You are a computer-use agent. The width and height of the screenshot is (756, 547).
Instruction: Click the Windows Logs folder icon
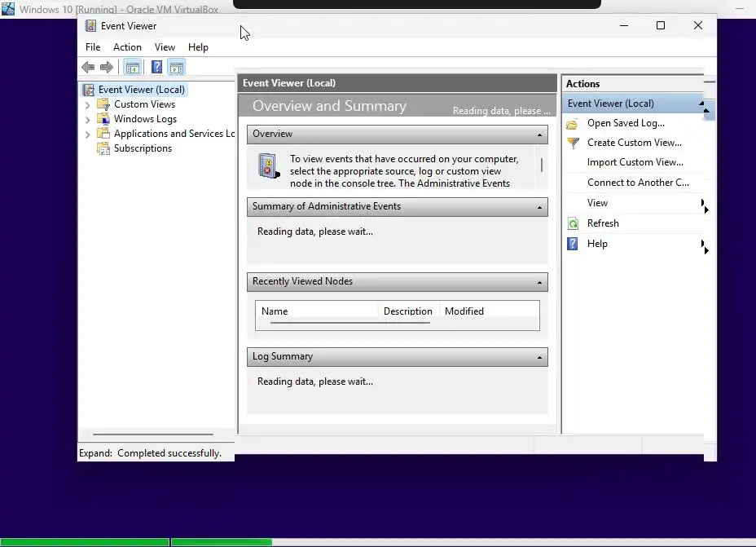pos(103,119)
